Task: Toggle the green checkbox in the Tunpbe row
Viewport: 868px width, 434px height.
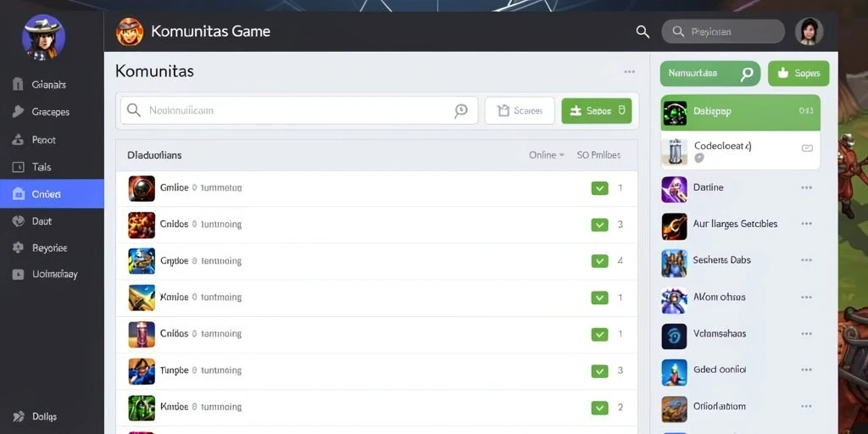Action: 599,371
